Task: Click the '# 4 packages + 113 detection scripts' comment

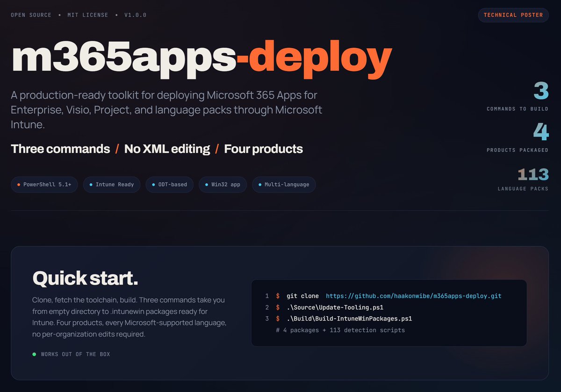Action: (x=340, y=330)
